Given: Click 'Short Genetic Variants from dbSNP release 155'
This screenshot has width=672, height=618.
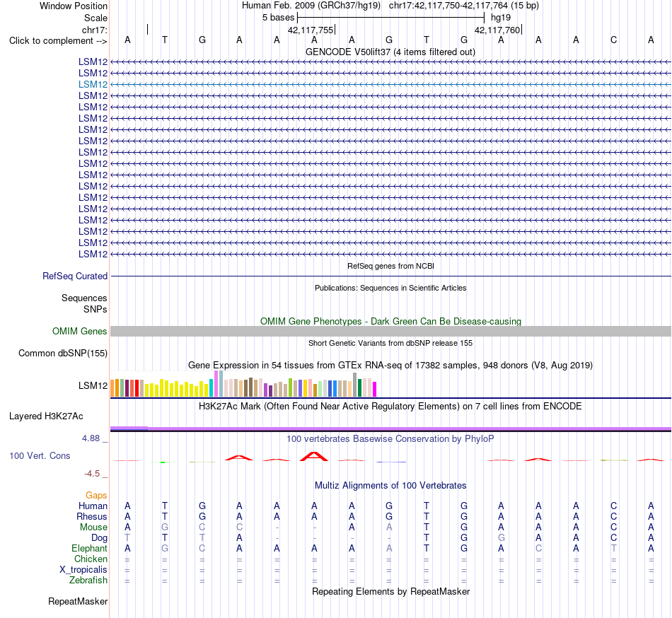Looking at the screenshot, I should pos(390,343).
